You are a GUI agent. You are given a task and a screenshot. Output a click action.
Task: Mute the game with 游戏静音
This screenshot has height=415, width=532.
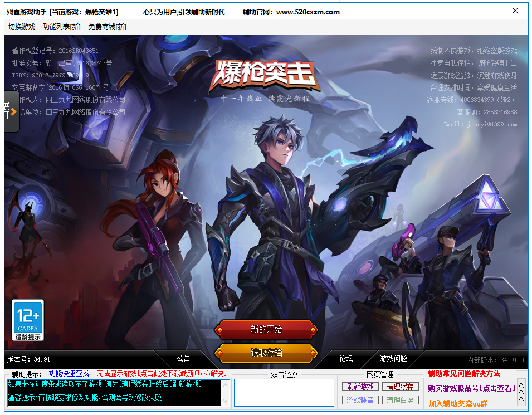pyautogui.click(x=360, y=399)
